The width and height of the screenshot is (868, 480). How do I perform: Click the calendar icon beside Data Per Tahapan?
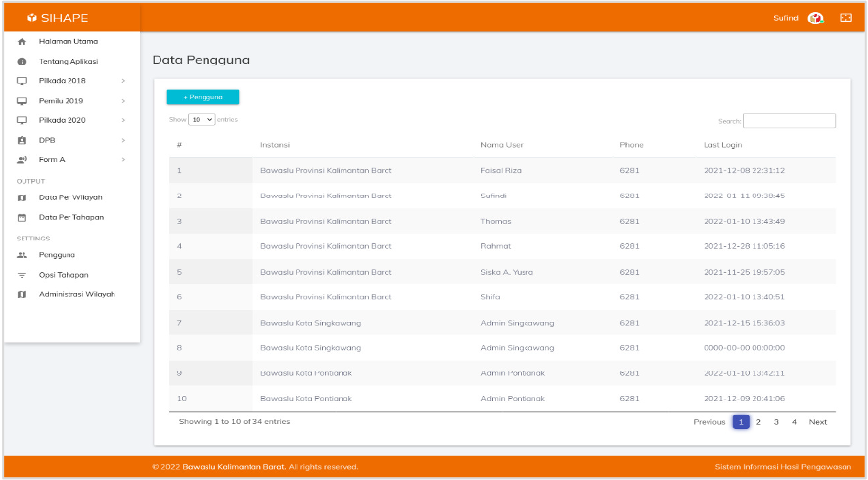22,217
